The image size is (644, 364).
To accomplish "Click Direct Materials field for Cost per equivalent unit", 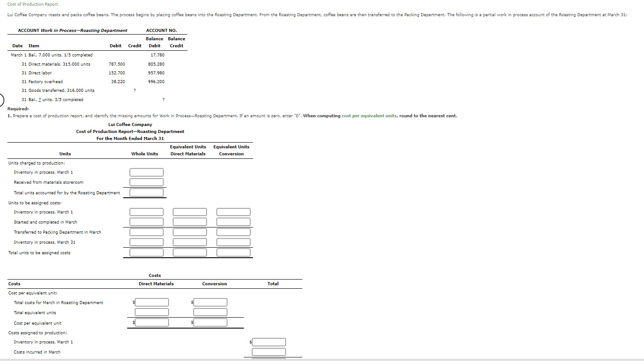I will click(152, 322).
